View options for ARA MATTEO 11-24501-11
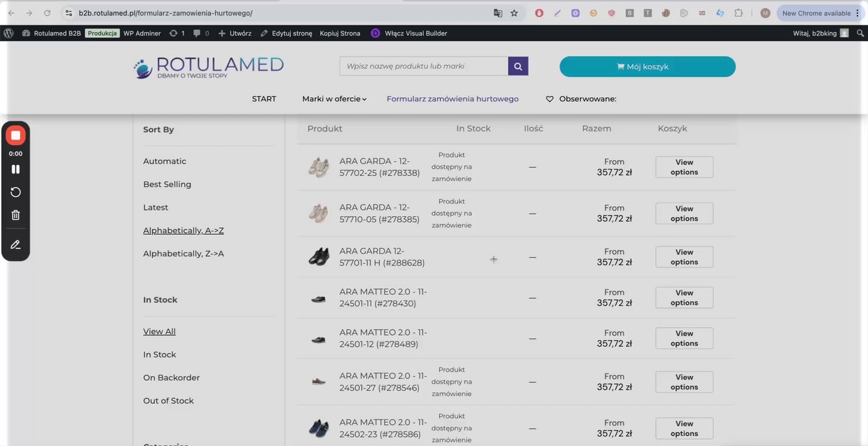The width and height of the screenshot is (868, 446). [x=684, y=298]
